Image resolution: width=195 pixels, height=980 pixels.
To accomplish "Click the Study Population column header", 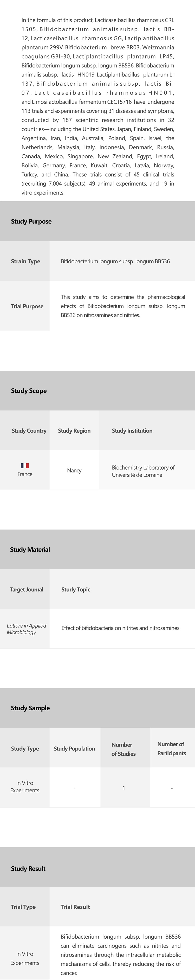I will point(74,749).
